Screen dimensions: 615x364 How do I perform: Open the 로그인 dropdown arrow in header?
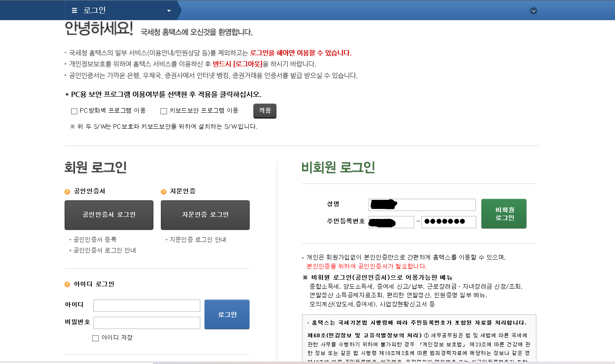tap(169, 11)
